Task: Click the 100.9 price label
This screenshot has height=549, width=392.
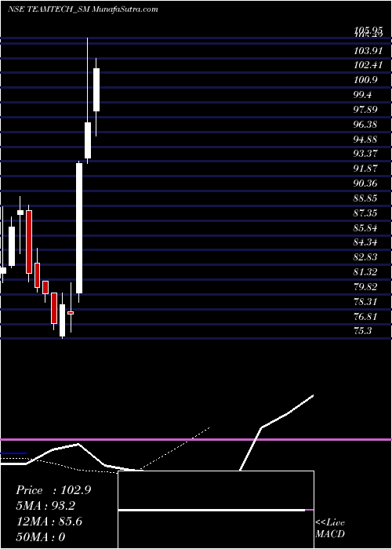Action: (366, 80)
